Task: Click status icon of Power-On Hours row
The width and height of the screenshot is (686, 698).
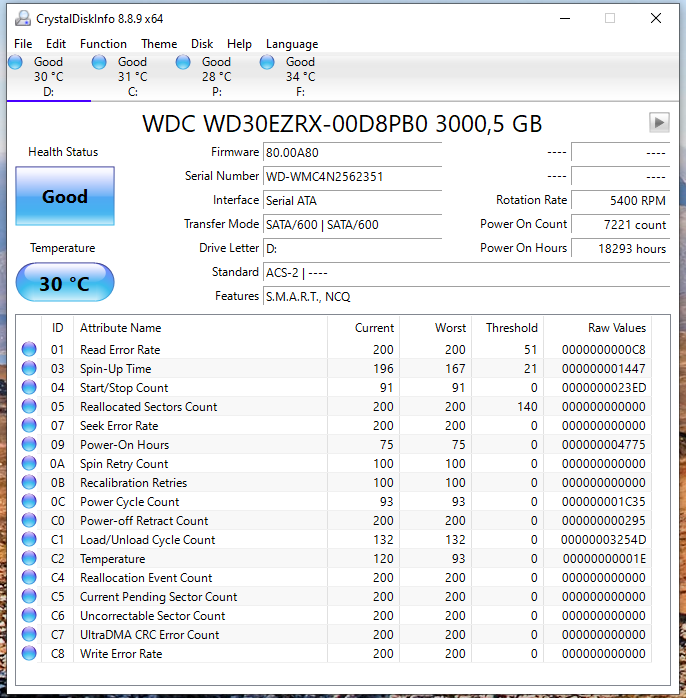Action: (29, 444)
